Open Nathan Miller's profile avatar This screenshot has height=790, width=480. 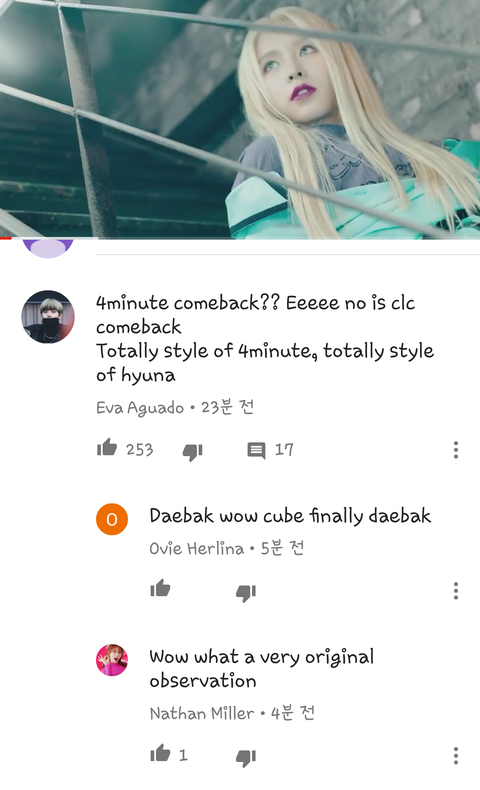(112, 660)
